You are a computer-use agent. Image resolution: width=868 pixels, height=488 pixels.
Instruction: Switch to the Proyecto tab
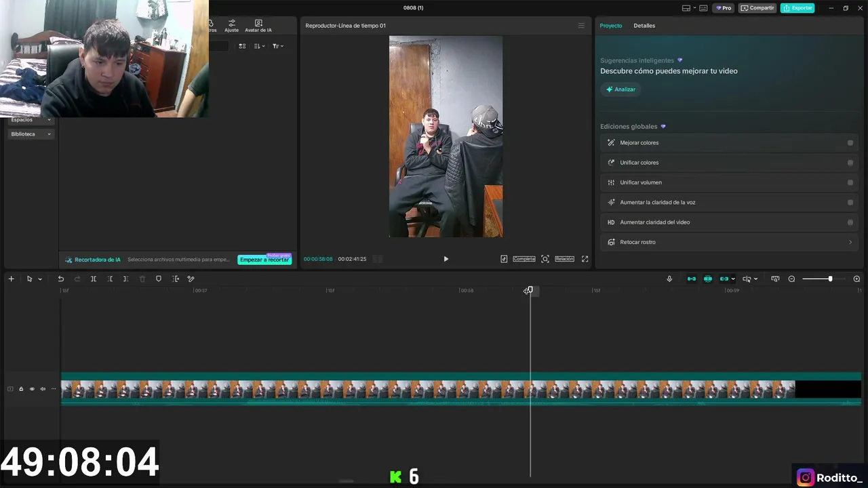(611, 26)
